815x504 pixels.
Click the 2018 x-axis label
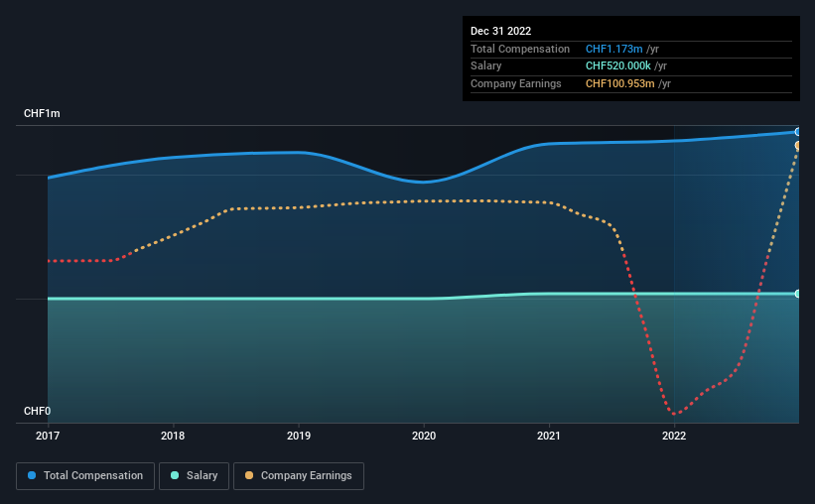(x=173, y=436)
